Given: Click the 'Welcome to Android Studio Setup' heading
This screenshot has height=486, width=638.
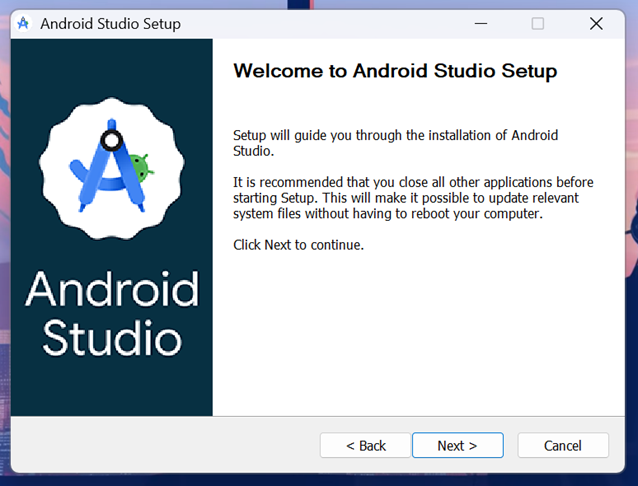Looking at the screenshot, I should pos(395,71).
